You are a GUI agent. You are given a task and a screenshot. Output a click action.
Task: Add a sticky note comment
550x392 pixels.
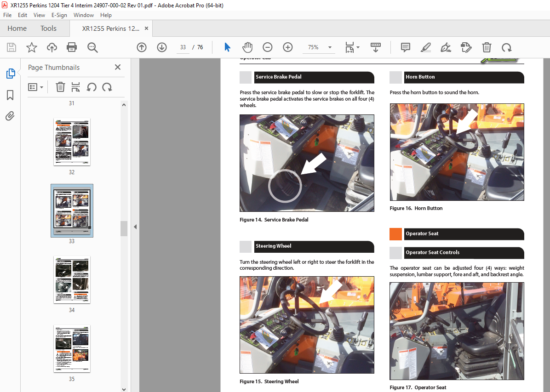[x=406, y=47]
